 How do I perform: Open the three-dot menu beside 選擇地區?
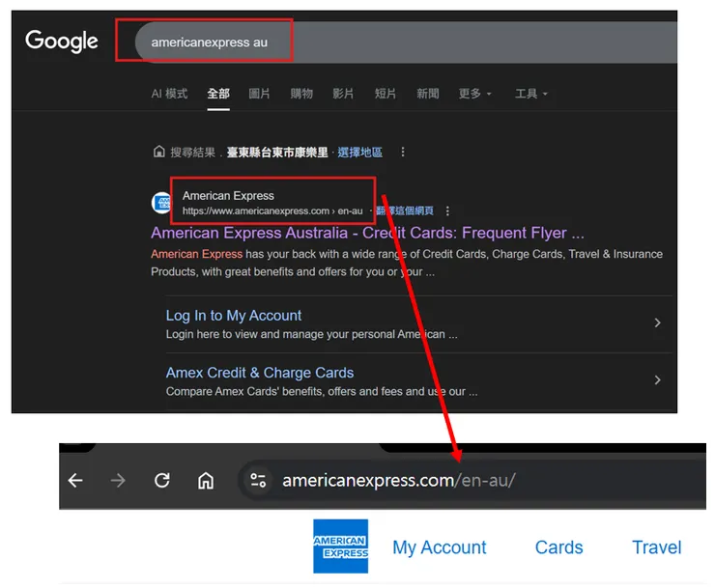[x=403, y=152]
